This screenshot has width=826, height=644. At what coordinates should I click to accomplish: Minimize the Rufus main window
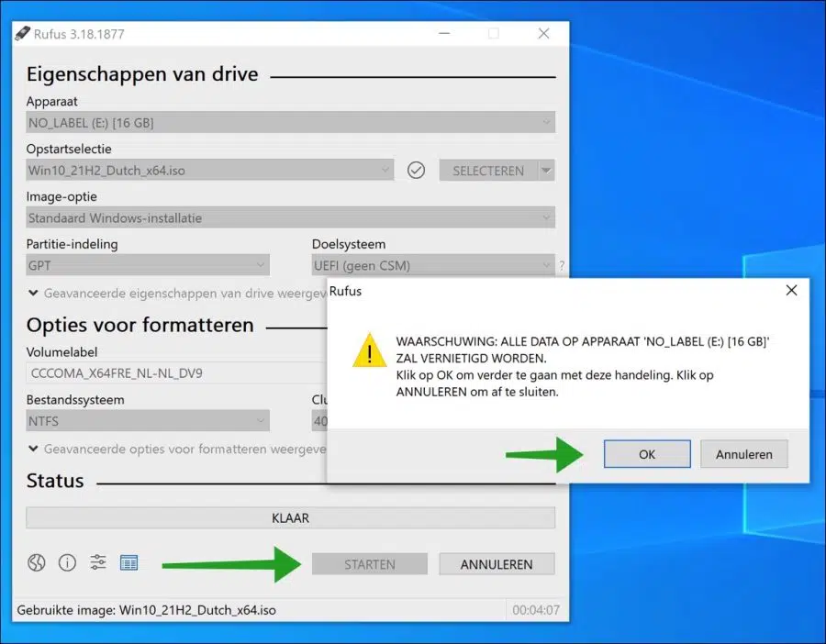(x=444, y=34)
